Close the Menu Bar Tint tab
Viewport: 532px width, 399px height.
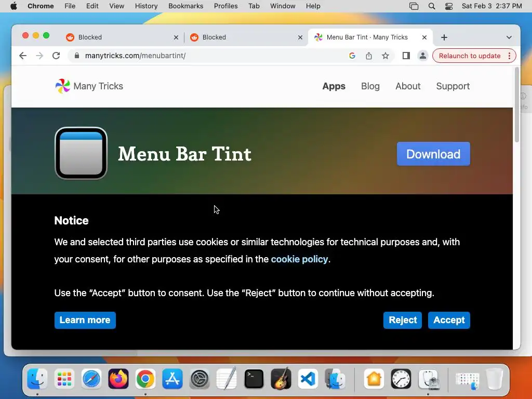pyautogui.click(x=424, y=37)
